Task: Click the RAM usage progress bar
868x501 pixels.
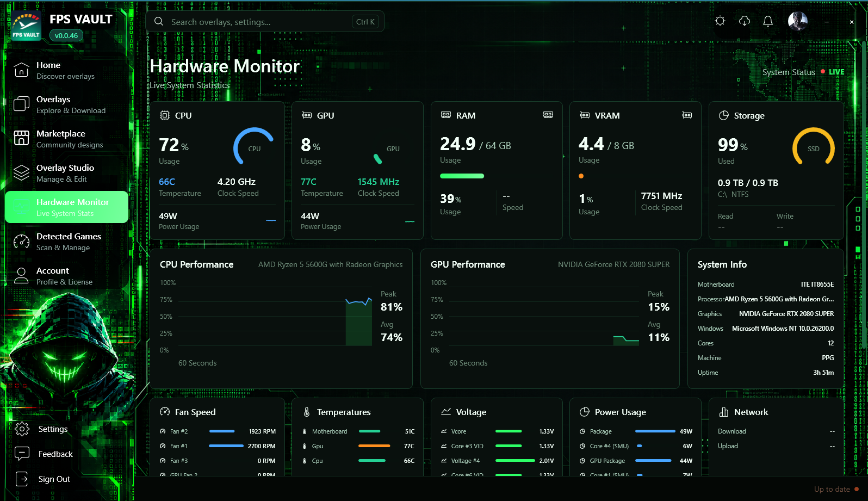Action: click(462, 176)
